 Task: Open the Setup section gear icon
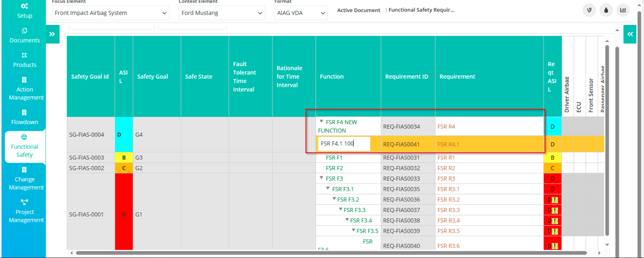[x=24, y=6]
